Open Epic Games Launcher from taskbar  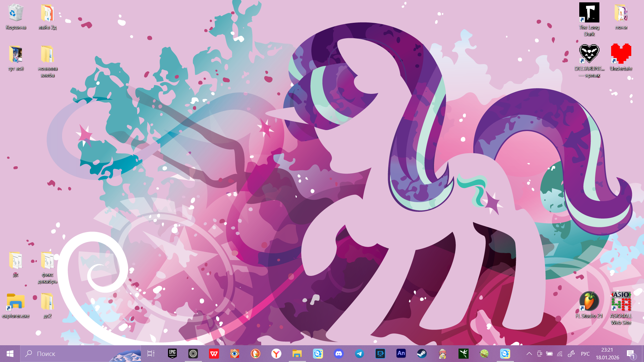(172, 354)
